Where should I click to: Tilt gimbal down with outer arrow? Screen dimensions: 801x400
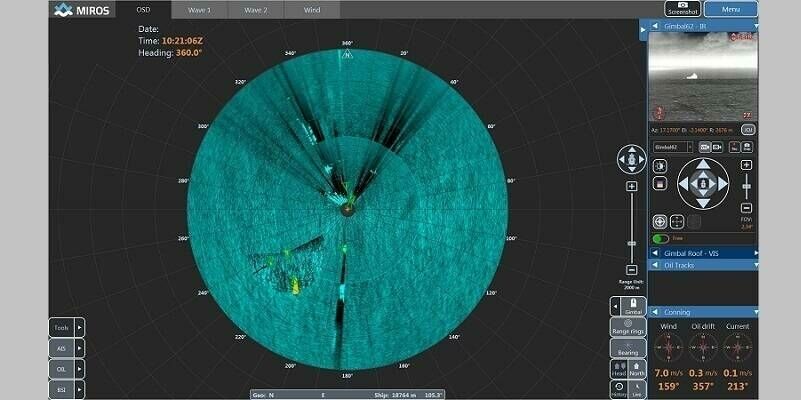pyautogui.click(x=703, y=203)
